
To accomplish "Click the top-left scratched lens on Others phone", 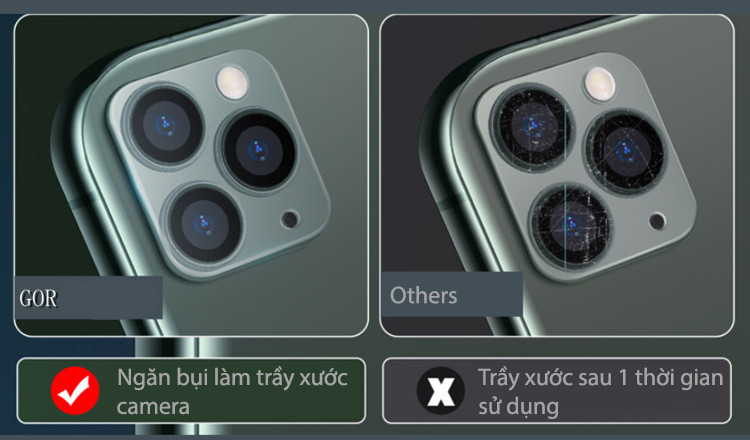I will (x=532, y=127).
